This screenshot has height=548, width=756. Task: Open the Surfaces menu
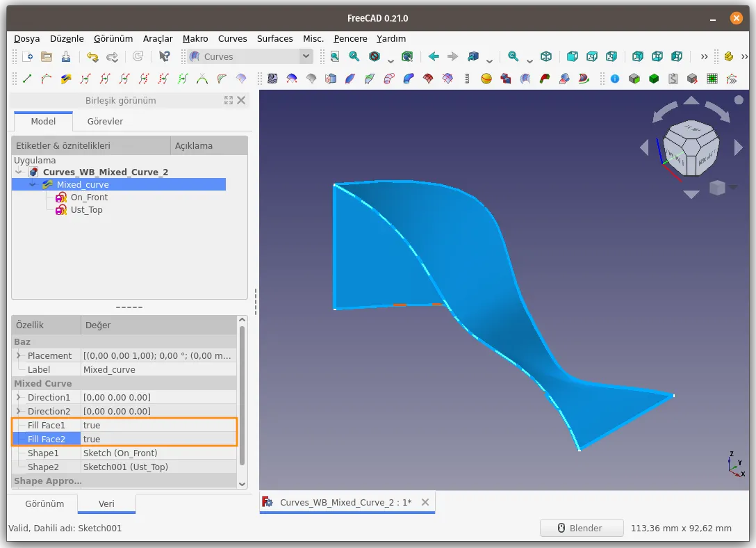point(274,38)
